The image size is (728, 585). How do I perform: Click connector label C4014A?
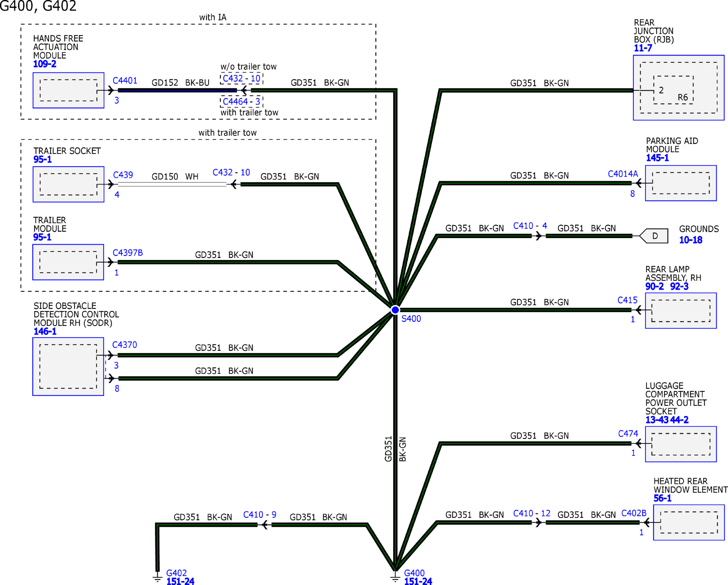click(622, 174)
